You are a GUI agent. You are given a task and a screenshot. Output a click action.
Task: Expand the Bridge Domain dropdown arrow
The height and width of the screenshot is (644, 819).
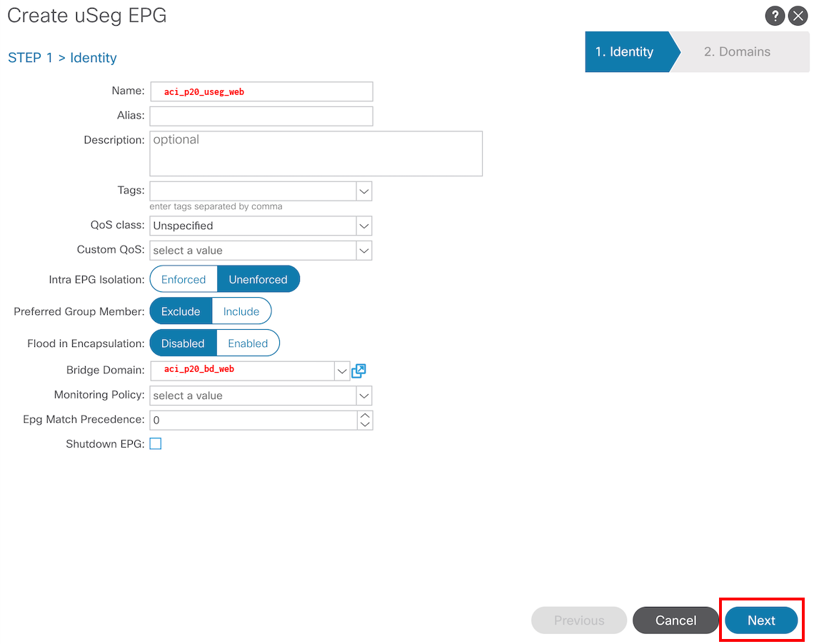coord(342,371)
